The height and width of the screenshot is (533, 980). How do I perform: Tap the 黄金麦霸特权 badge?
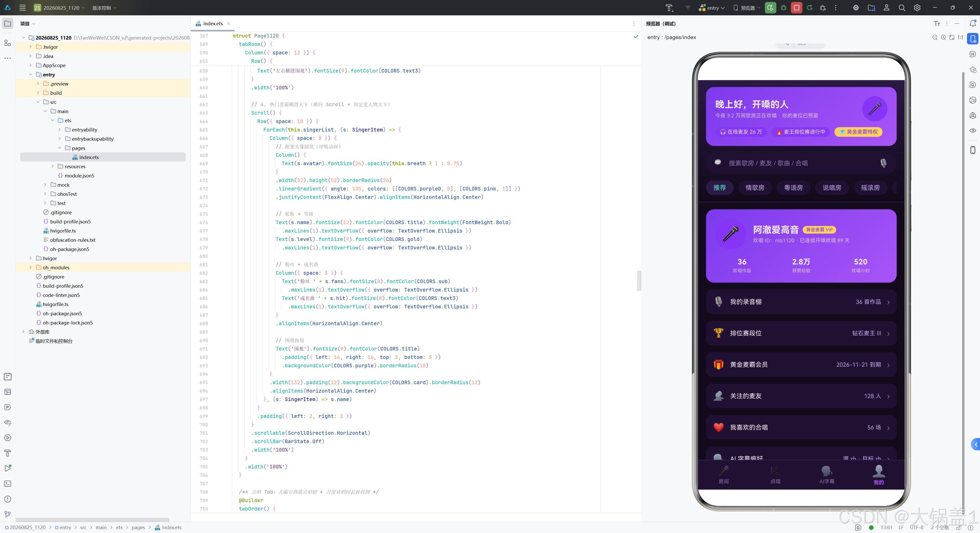(858, 132)
